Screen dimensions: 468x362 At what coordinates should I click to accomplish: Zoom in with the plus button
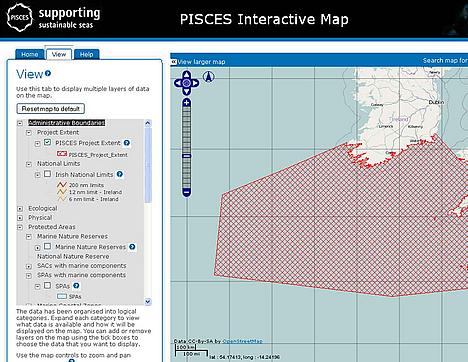(x=187, y=102)
